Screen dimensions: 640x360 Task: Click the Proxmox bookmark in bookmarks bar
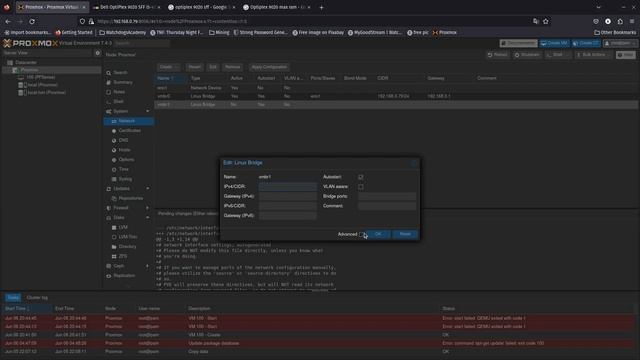point(445,33)
